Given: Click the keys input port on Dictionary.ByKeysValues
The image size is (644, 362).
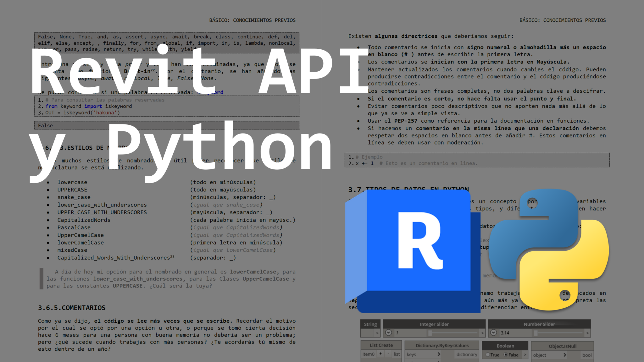Looking at the screenshot, I should (439, 354).
